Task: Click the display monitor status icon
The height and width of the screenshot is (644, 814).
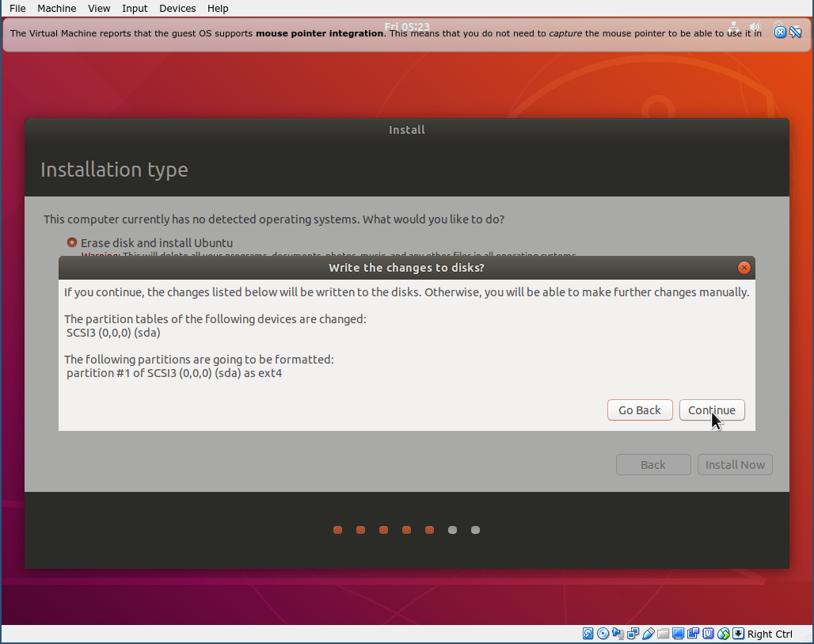Action: (x=678, y=634)
